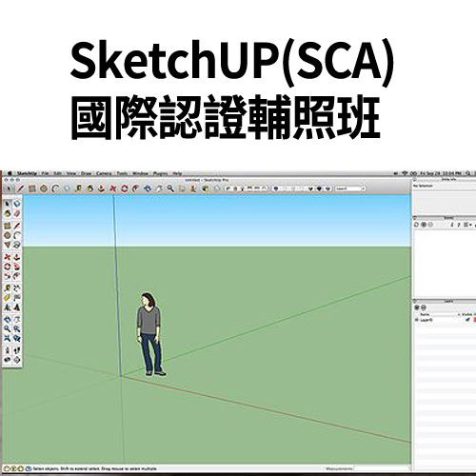Viewport: 476px width, 476px height.
Task: Open the Plugins menu
Action: coord(160,173)
